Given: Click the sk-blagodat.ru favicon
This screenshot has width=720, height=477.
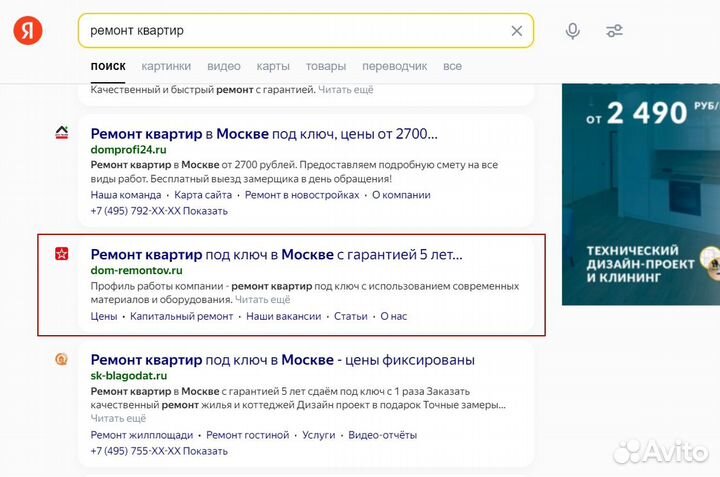Looking at the screenshot, I should point(62,359).
